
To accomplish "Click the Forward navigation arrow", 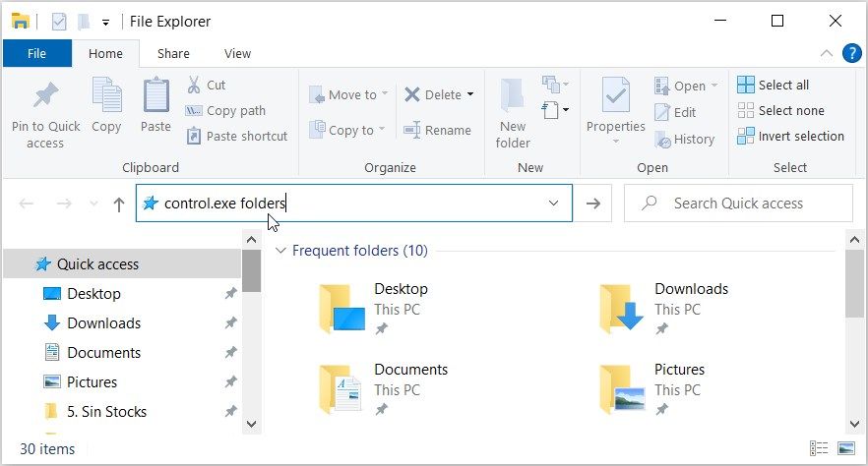I will [x=64, y=204].
